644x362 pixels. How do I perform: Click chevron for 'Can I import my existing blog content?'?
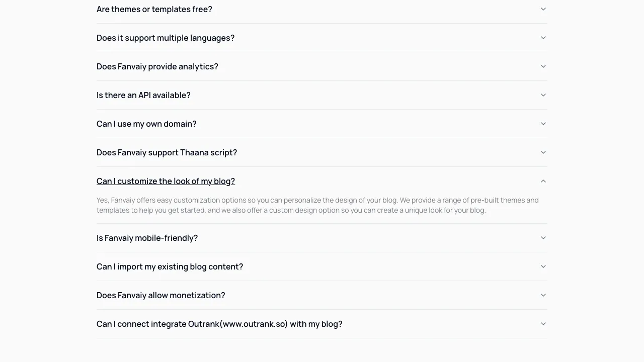click(x=543, y=266)
